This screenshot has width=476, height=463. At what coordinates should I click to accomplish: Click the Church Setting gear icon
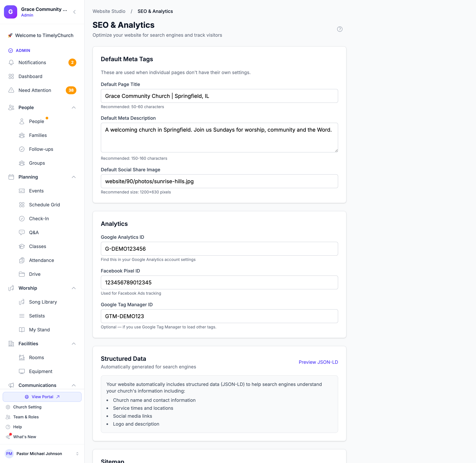(x=8, y=407)
